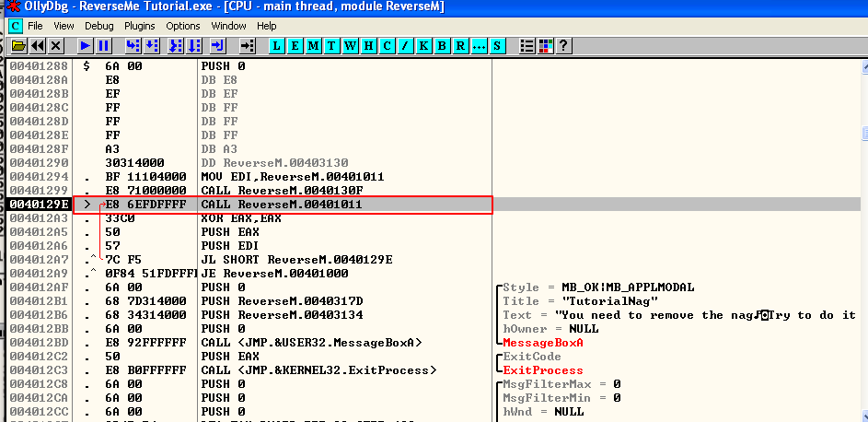Viewport: 868px width, 422px height.
Task: Show the Windows list (W)
Action: [x=350, y=45]
